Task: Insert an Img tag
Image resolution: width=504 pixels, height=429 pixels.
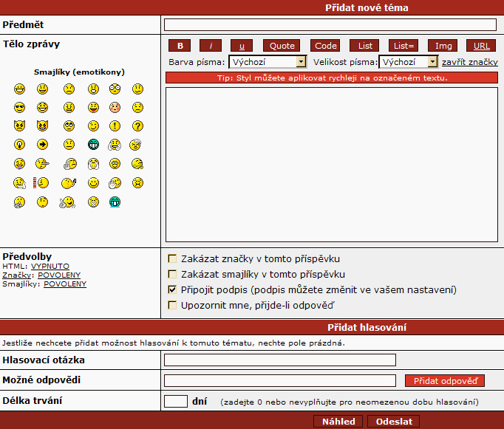Action: click(443, 46)
